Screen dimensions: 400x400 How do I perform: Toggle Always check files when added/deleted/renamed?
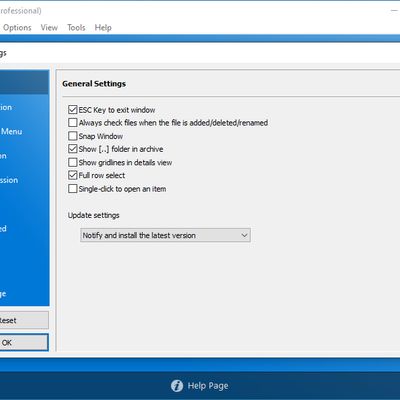73,123
